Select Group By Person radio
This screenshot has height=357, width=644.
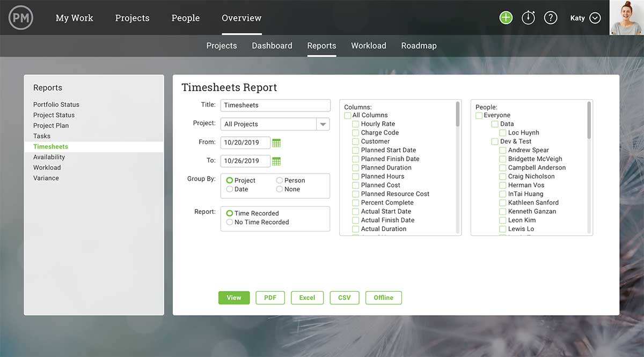280,181
